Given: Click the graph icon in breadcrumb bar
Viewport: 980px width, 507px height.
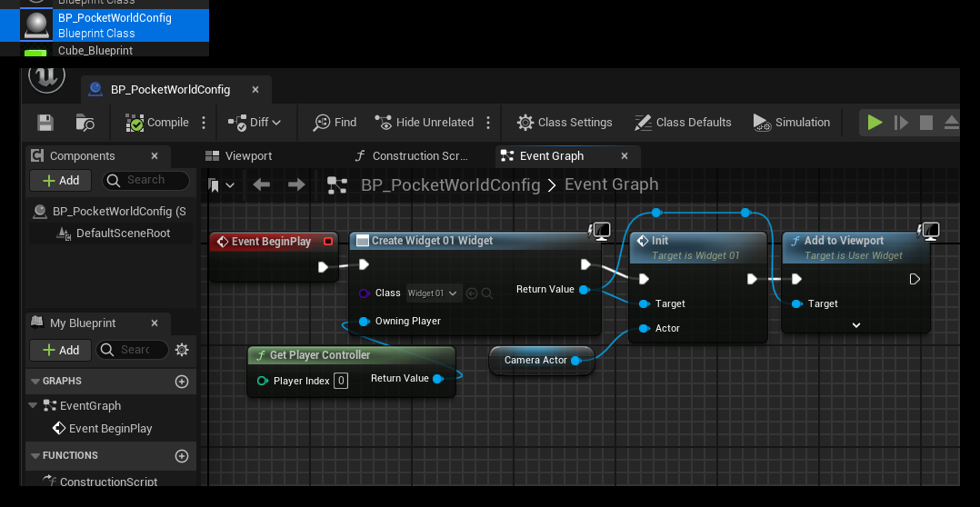Looking at the screenshot, I should (337, 184).
